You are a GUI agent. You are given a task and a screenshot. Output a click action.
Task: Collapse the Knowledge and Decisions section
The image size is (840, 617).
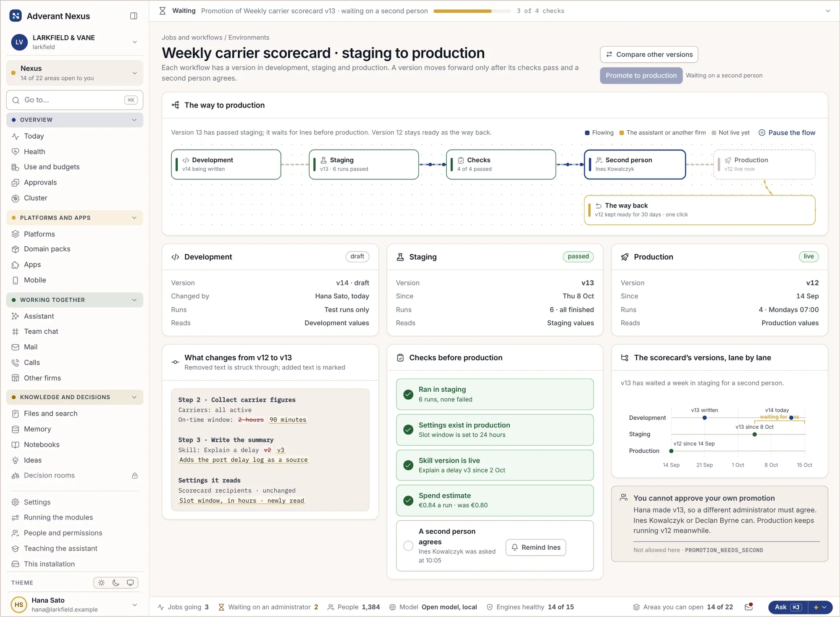coord(75,397)
